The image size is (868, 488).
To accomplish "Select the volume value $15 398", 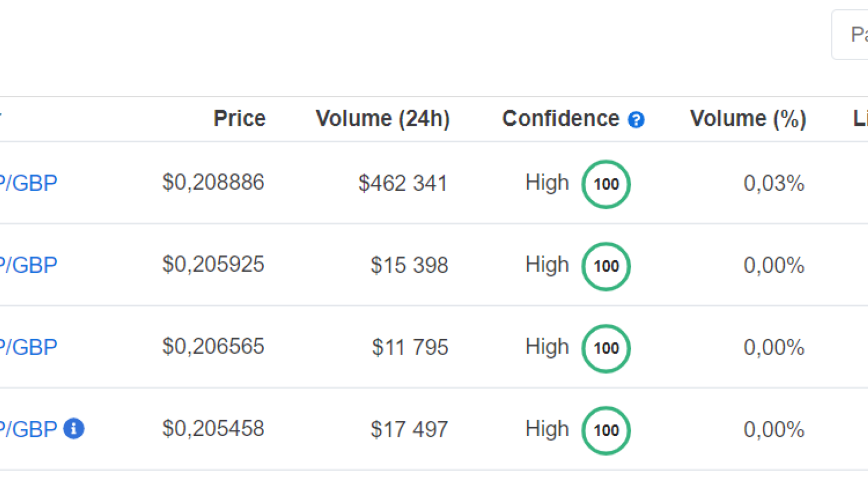I will (x=410, y=265).
